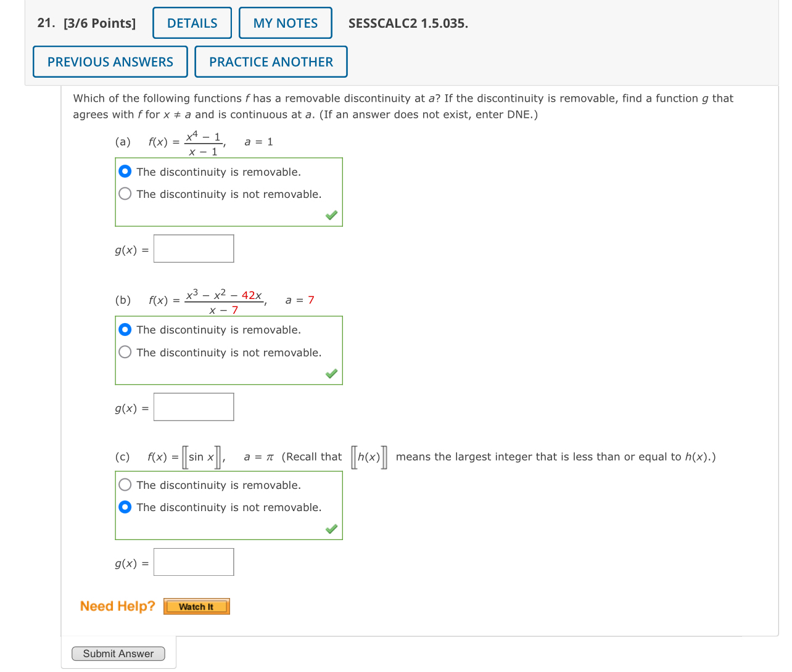
Task: Open MY NOTES
Action: click(x=285, y=23)
